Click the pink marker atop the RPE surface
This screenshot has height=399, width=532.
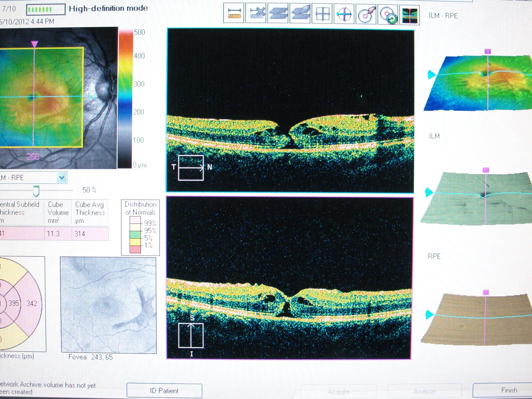(486, 292)
